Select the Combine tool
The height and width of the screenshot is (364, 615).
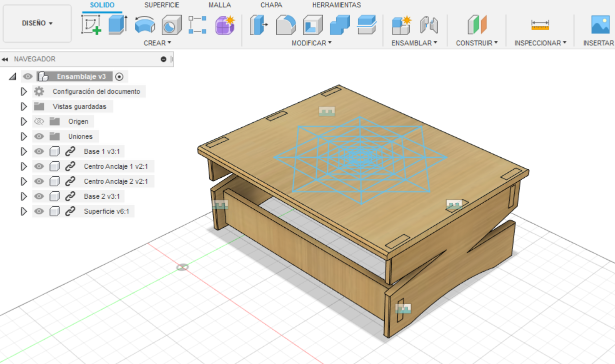point(340,24)
